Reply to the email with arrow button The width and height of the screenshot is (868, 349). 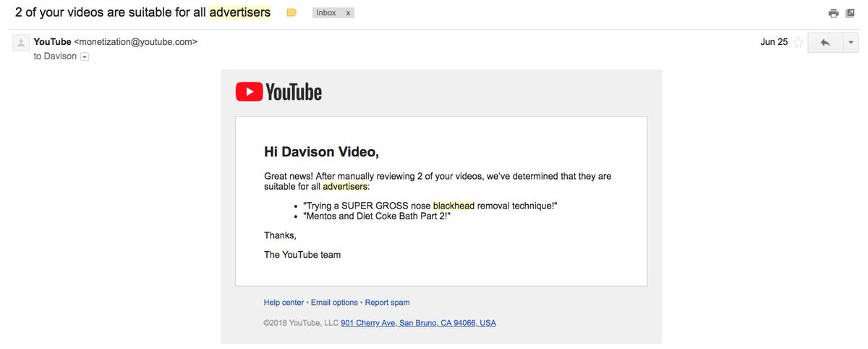tap(825, 43)
